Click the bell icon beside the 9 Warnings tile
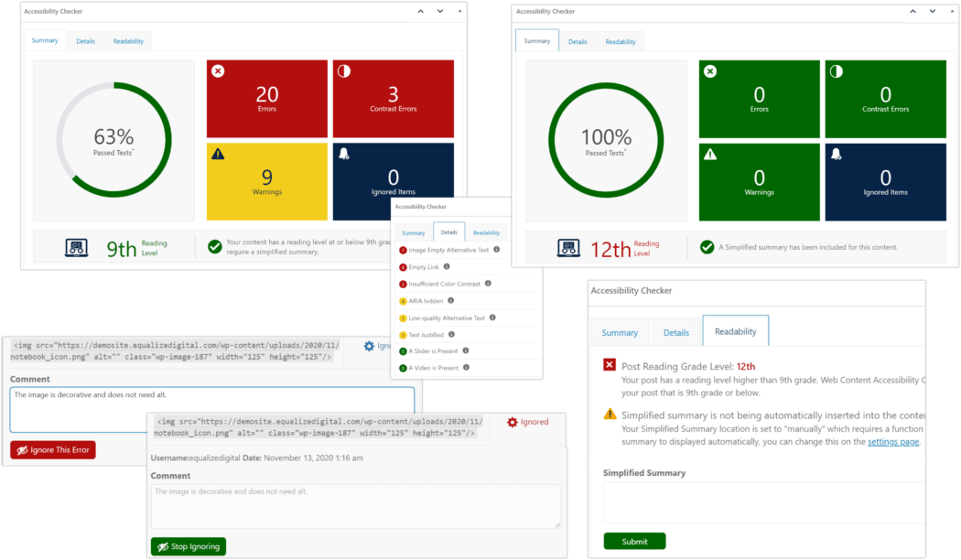Screen dimensions: 961x560 (344, 154)
